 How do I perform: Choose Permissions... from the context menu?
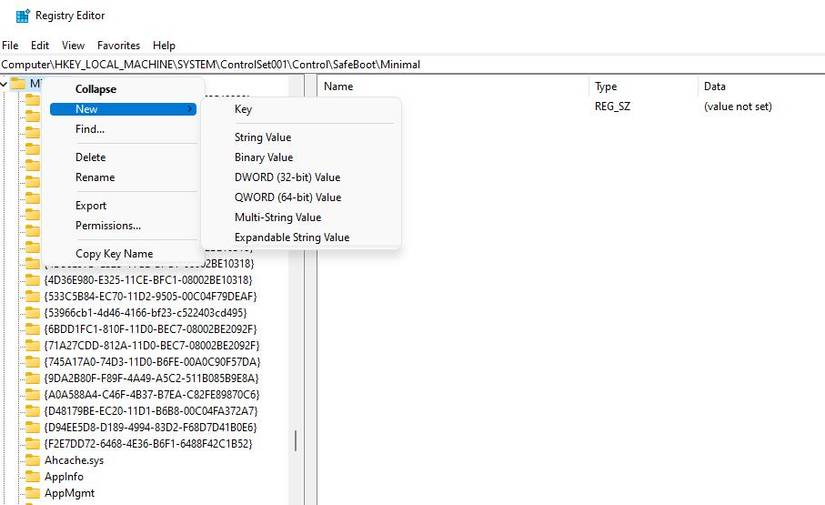[108, 226]
